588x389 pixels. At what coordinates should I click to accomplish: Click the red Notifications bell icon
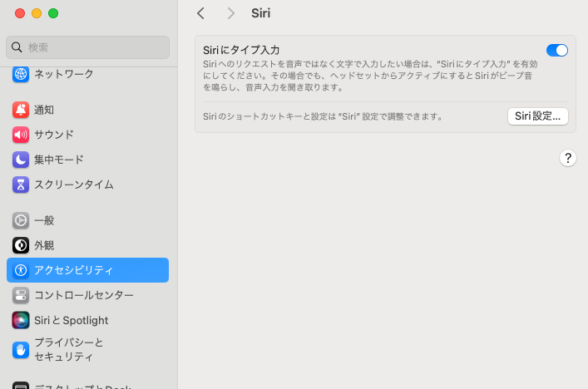coord(21,110)
